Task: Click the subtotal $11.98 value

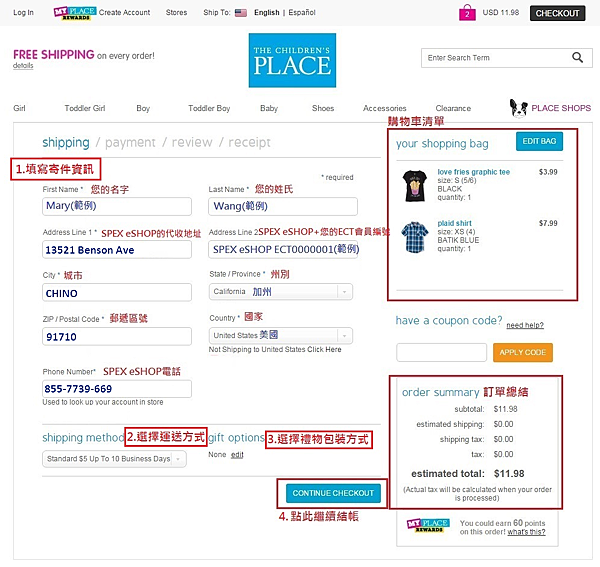Action: pyautogui.click(x=505, y=409)
